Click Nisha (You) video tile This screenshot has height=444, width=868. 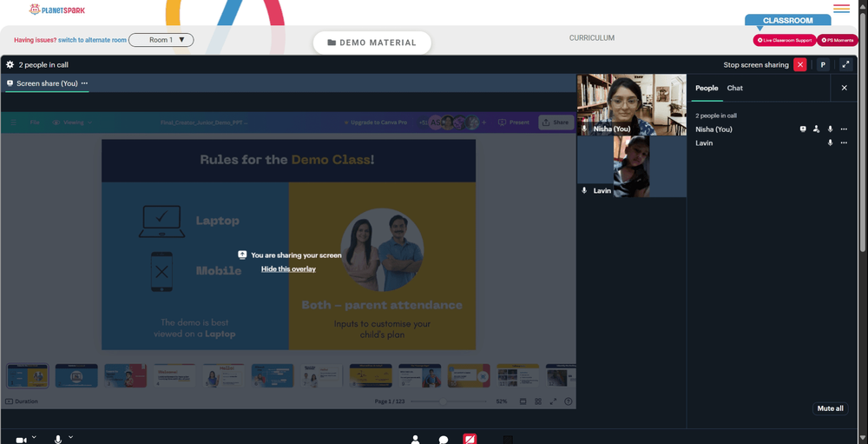[632, 105]
